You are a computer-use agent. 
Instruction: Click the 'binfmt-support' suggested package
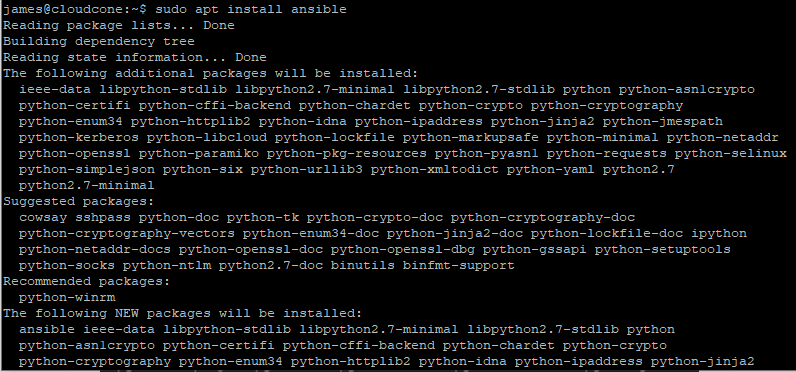pyautogui.click(x=458, y=265)
